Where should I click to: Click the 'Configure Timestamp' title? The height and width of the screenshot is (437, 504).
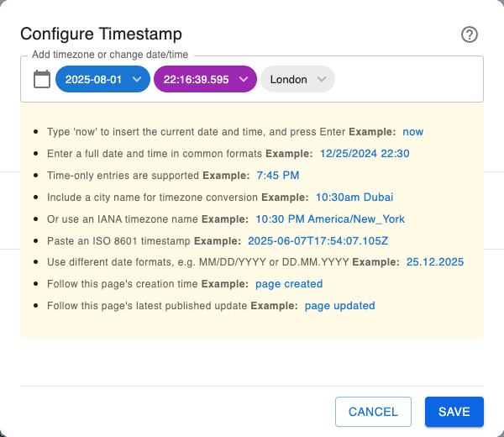tap(101, 34)
